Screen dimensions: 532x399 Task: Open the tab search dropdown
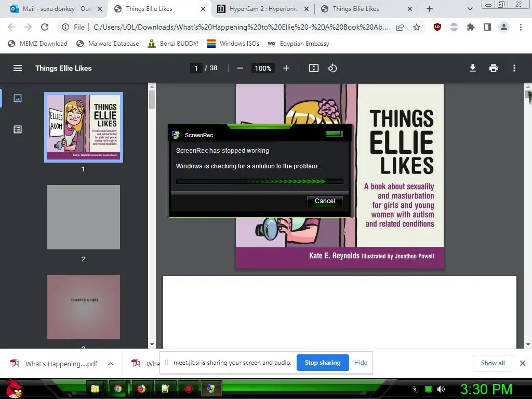(x=470, y=9)
